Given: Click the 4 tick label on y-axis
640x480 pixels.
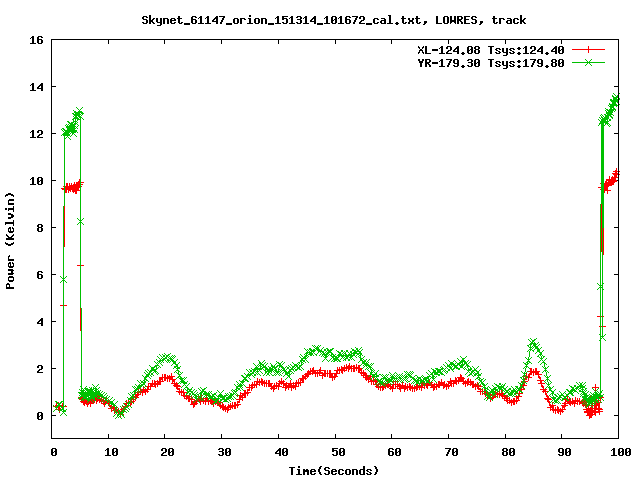Looking at the screenshot, I should (x=39, y=322).
